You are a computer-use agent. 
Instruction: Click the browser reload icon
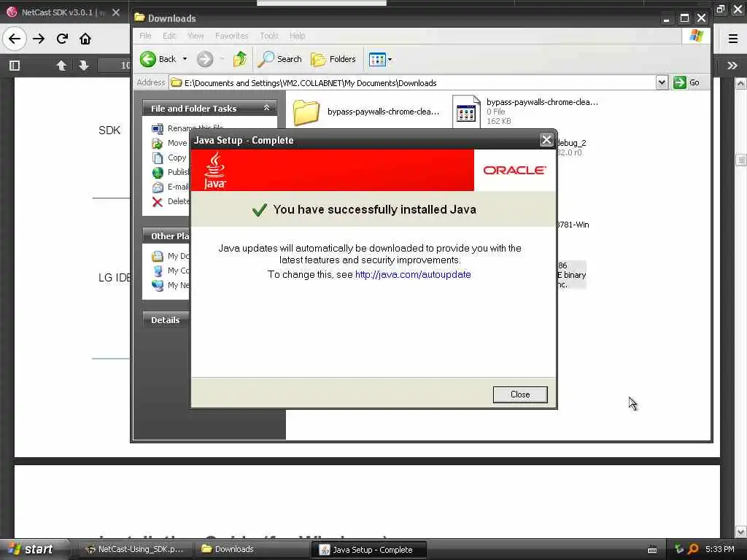click(62, 39)
